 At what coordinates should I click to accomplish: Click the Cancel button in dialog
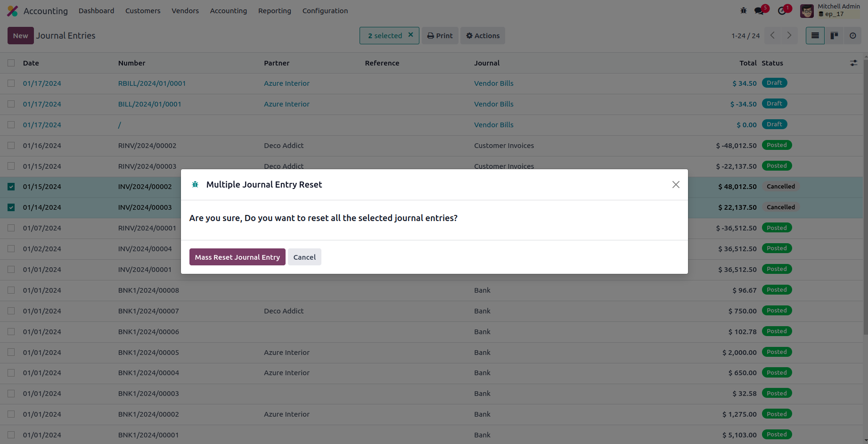tap(304, 257)
